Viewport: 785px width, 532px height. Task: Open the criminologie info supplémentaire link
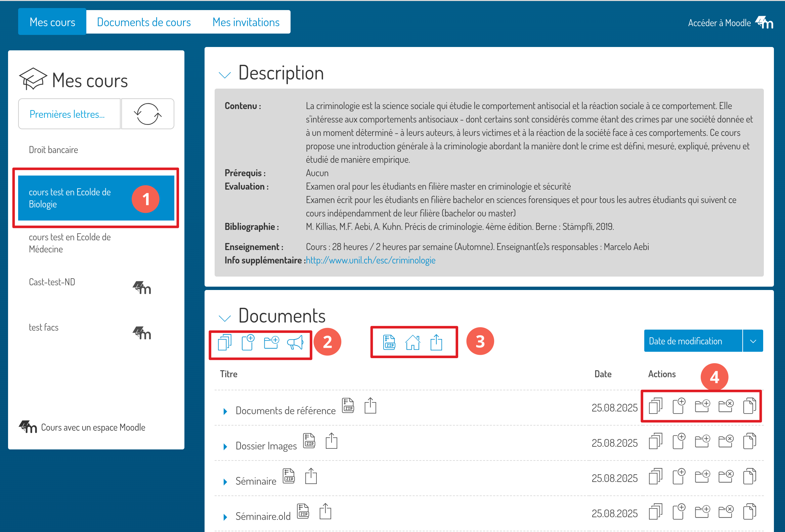coord(370,260)
